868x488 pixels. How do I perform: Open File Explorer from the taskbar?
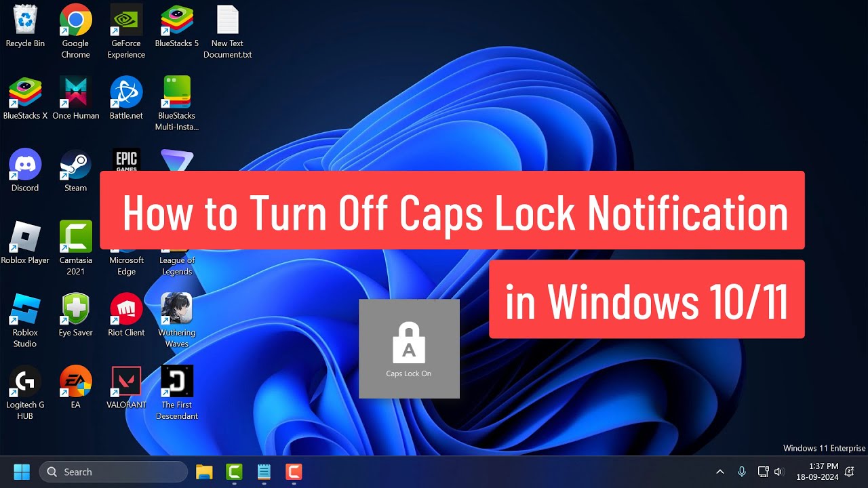(x=204, y=472)
